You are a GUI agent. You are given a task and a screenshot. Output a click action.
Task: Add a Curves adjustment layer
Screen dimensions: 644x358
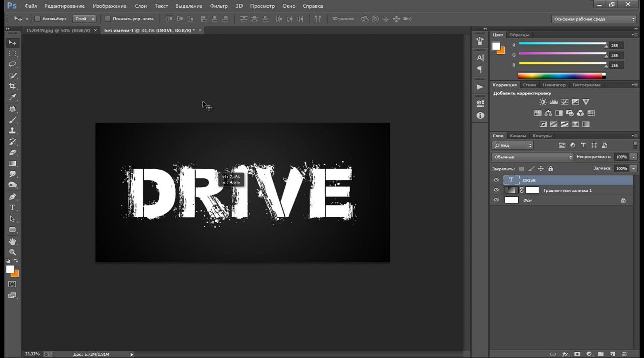[565, 102]
